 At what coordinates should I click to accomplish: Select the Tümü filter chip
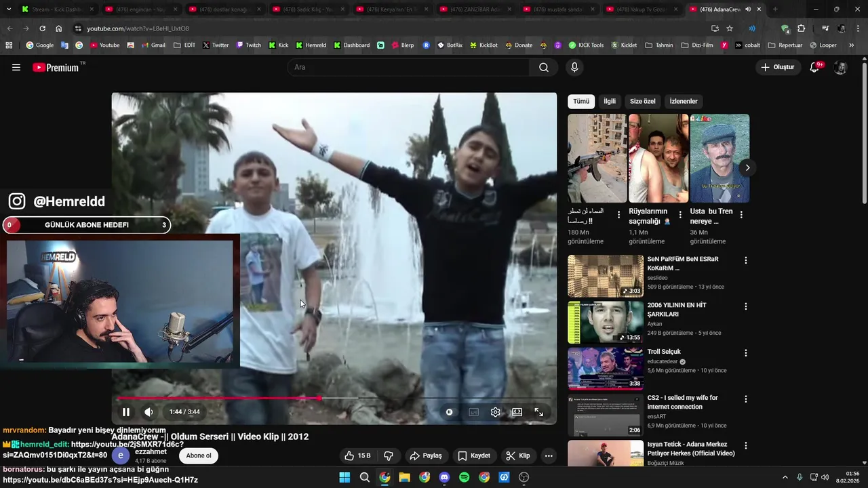click(581, 101)
